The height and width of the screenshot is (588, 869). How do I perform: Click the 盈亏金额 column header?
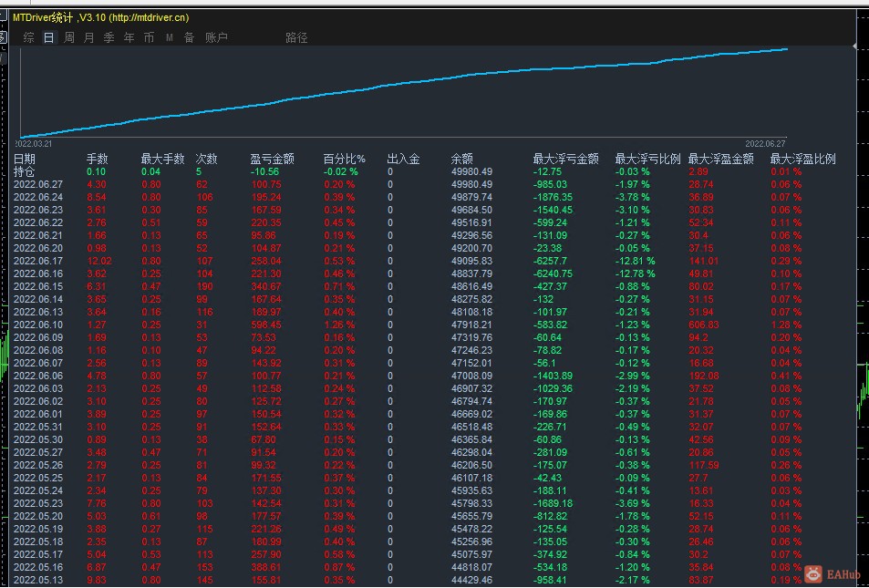272,159
